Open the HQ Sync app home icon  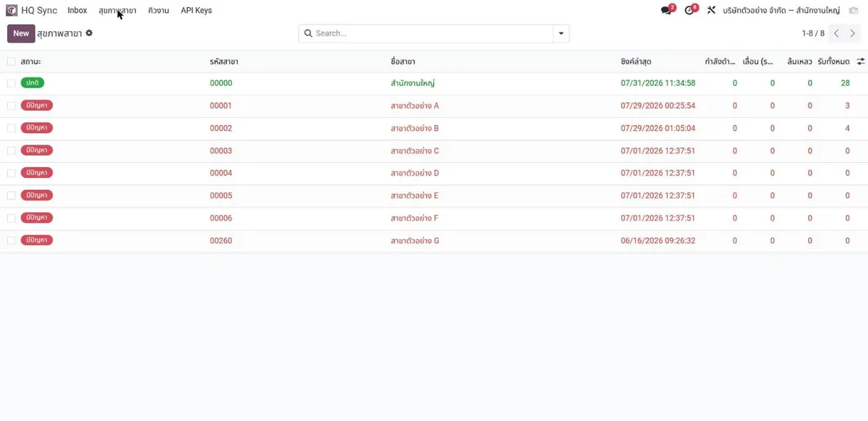(x=12, y=10)
